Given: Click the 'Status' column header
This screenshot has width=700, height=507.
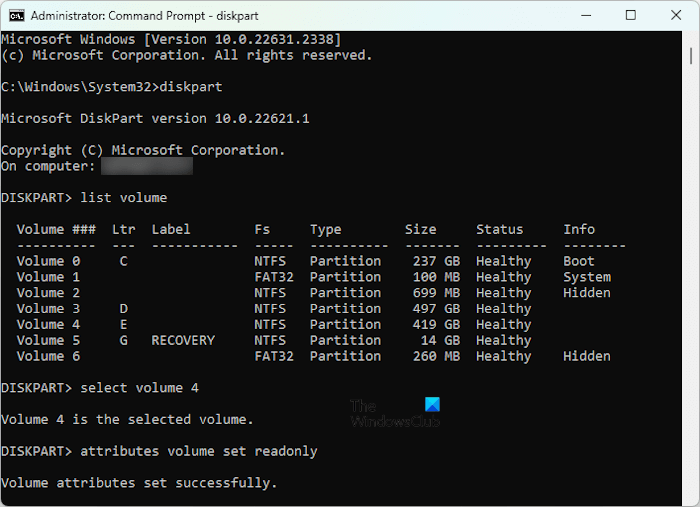Looking at the screenshot, I should (500, 229).
